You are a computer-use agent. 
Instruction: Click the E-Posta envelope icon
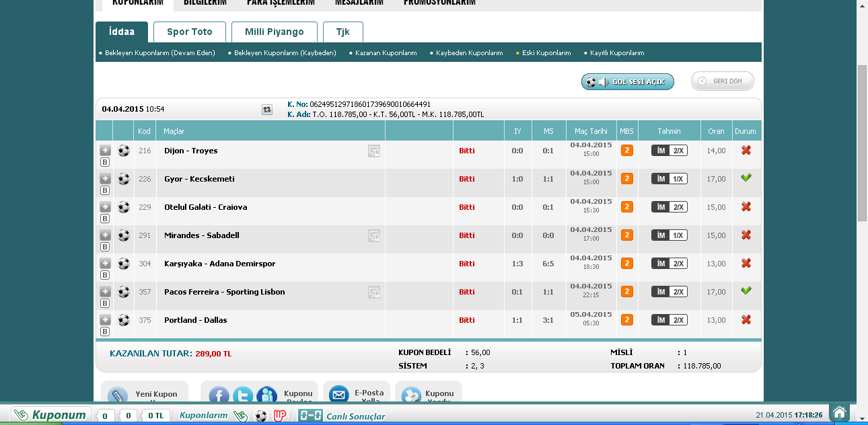click(338, 395)
